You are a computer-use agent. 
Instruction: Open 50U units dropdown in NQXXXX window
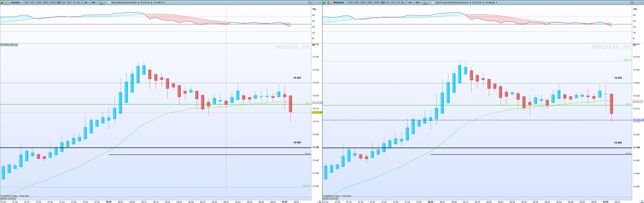pos(94,3)
